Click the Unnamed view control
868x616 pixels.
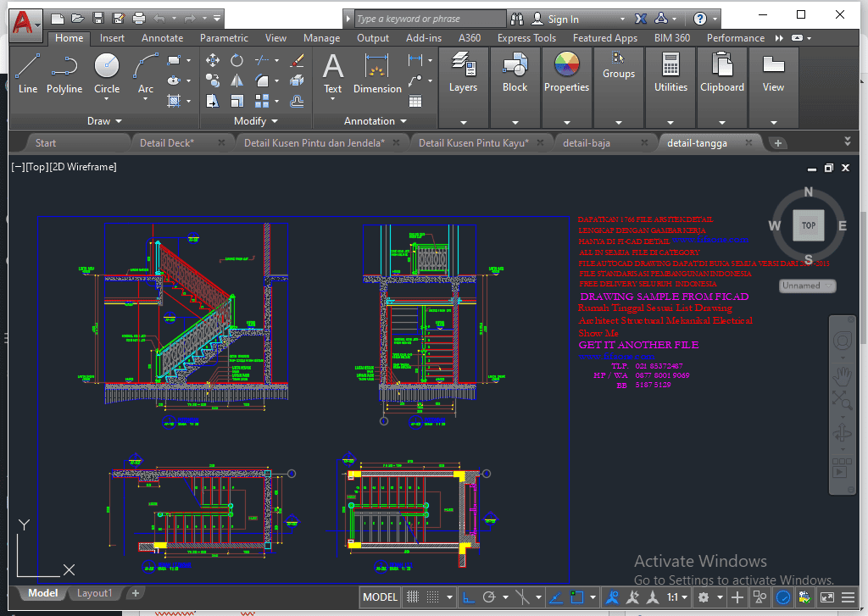coord(806,286)
